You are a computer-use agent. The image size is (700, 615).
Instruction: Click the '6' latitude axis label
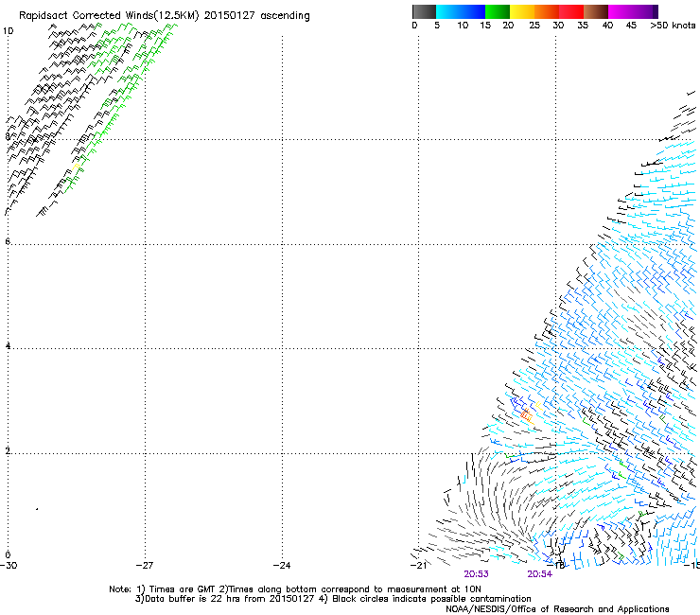tap(8, 241)
